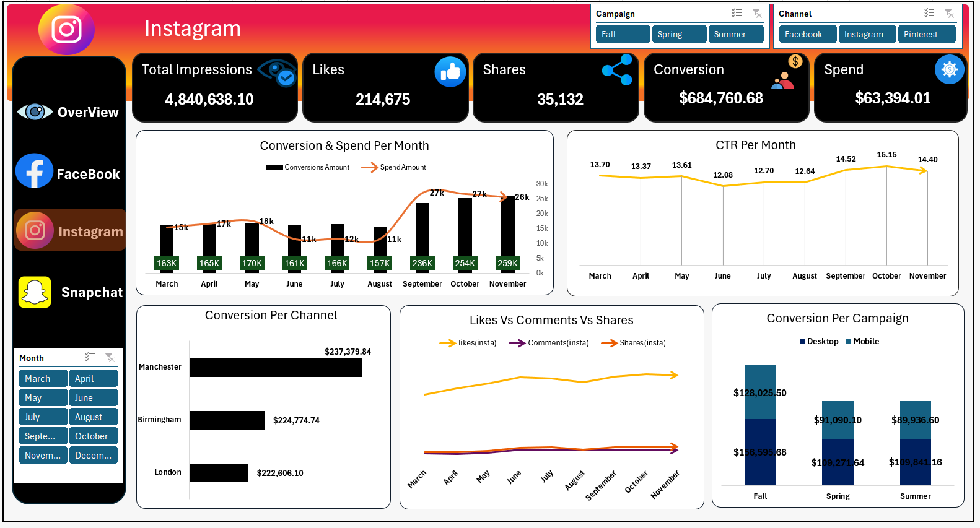Clear the Month slicer filter

[x=110, y=357]
